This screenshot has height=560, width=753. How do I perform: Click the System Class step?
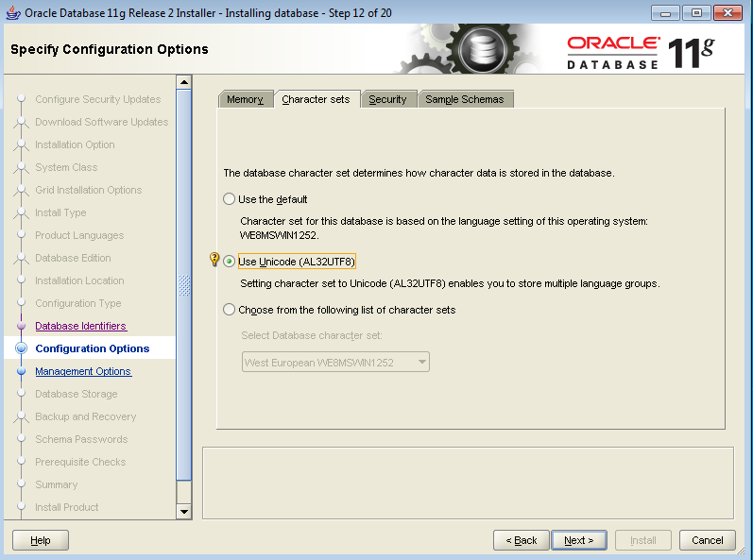point(66,167)
